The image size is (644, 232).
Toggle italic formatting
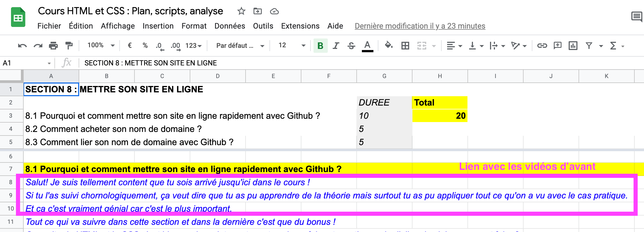click(336, 46)
